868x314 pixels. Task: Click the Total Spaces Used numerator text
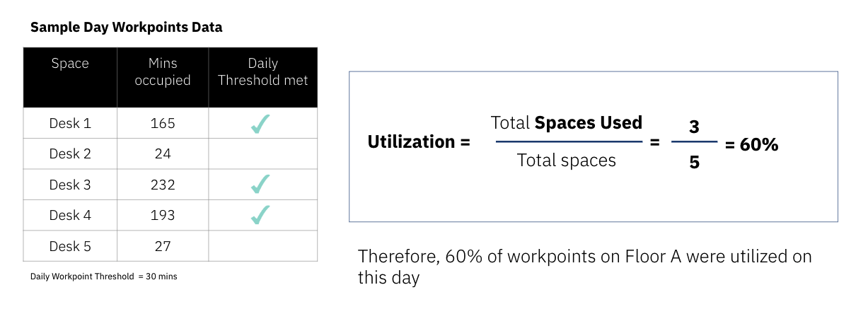pyautogui.click(x=567, y=122)
